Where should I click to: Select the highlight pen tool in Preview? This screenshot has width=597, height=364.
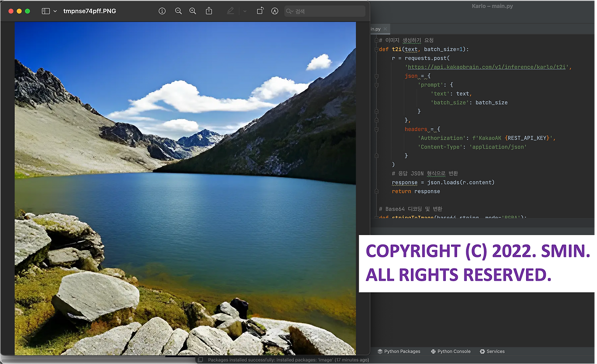[230, 11]
